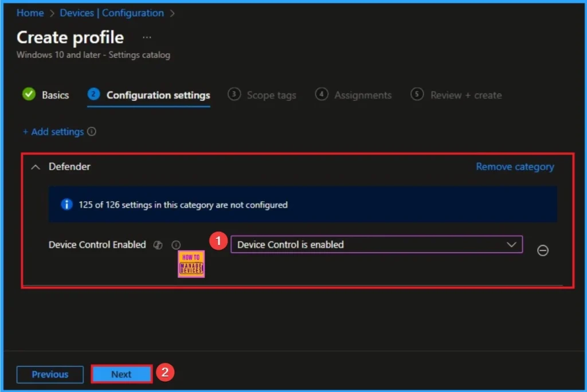This screenshot has height=392, width=587.
Task: Click Previous to go back
Action: 50,374
